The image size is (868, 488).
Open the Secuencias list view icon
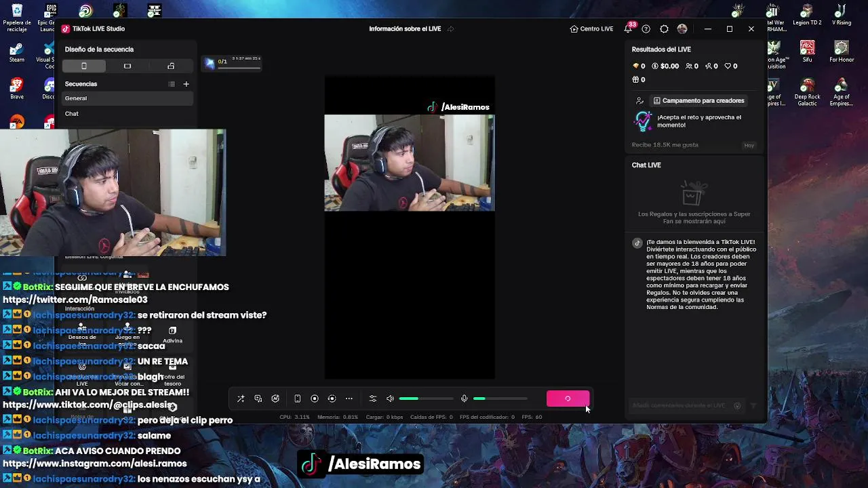coord(172,84)
